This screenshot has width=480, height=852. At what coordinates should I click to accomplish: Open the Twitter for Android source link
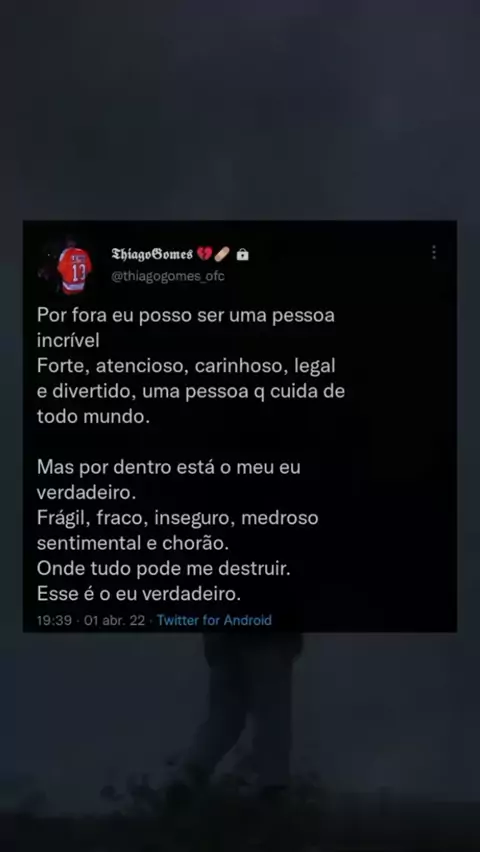tap(214, 621)
